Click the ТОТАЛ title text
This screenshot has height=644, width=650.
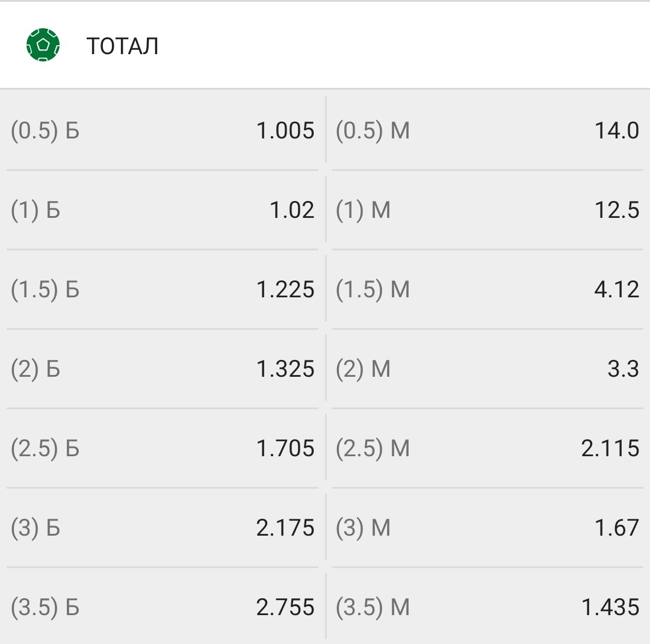click(x=122, y=46)
